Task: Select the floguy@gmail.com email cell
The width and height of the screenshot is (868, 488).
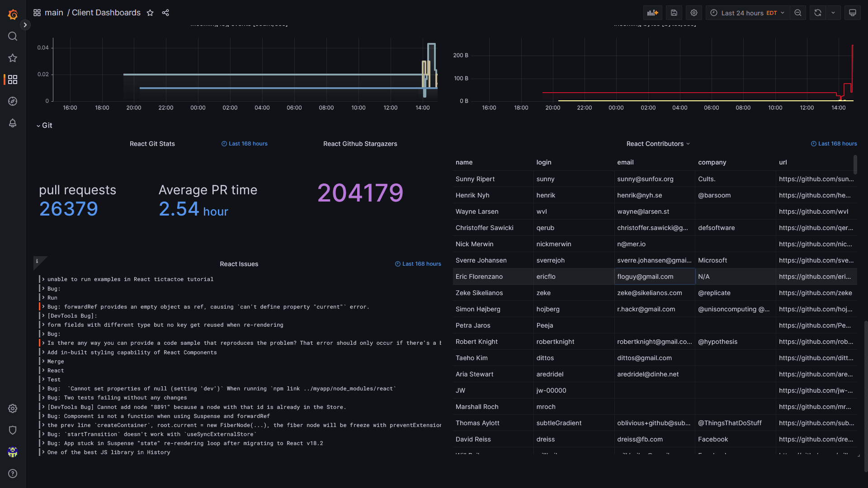Action: (x=655, y=277)
